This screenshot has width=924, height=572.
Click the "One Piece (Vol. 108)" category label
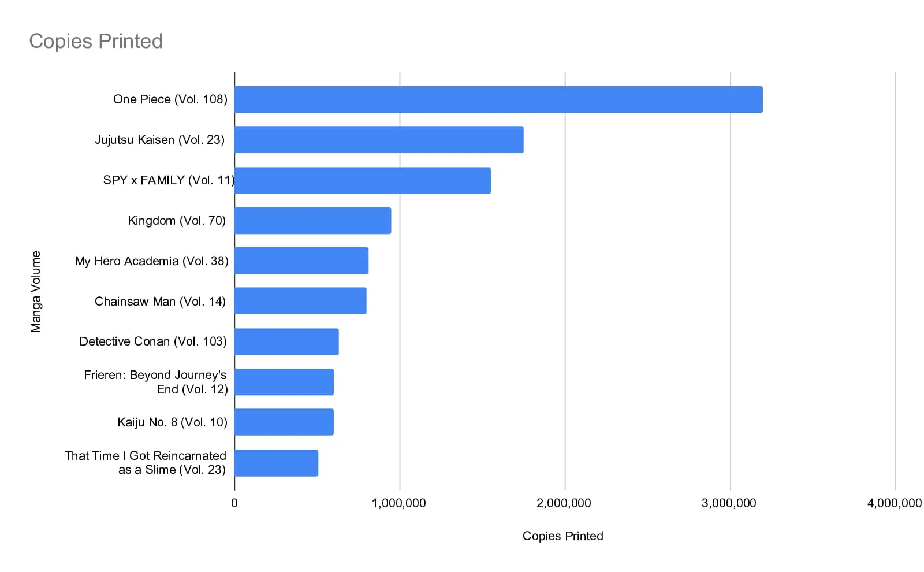170,99
